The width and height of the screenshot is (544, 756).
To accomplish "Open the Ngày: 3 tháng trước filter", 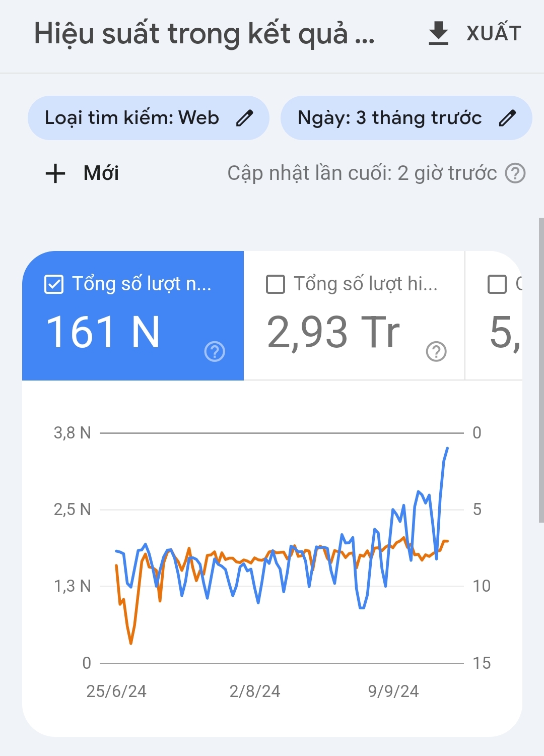I will [406, 118].
